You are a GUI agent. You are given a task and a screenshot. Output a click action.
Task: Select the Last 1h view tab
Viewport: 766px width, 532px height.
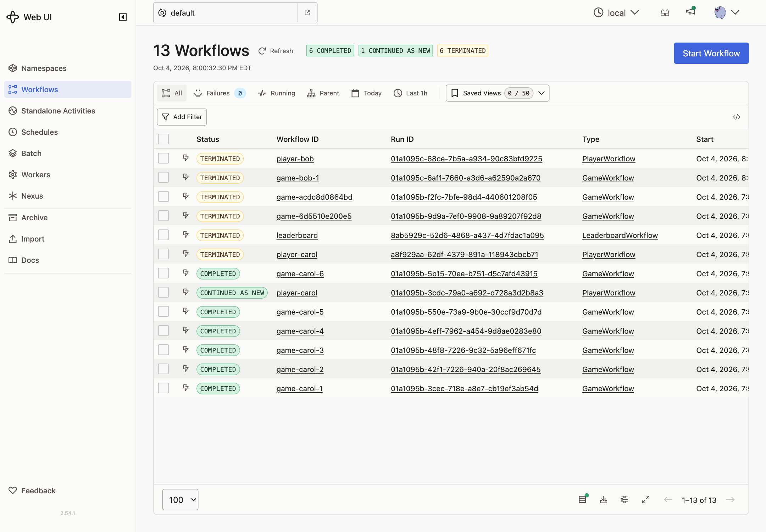point(411,93)
